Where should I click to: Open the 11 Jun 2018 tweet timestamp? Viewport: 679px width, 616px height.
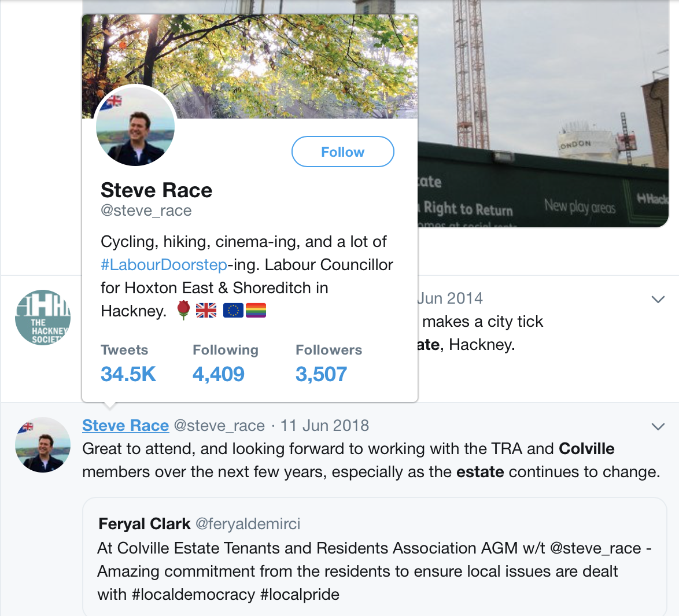coord(325,425)
